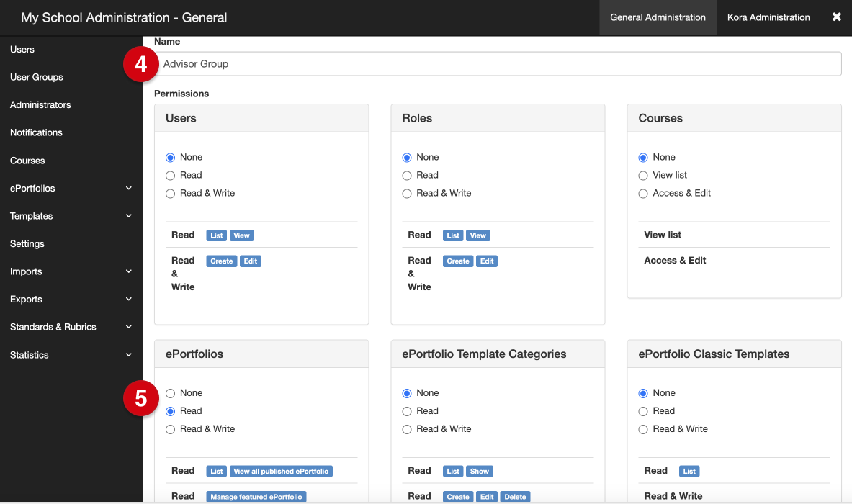Select None for Users permissions
The image size is (852, 504).
click(170, 158)
